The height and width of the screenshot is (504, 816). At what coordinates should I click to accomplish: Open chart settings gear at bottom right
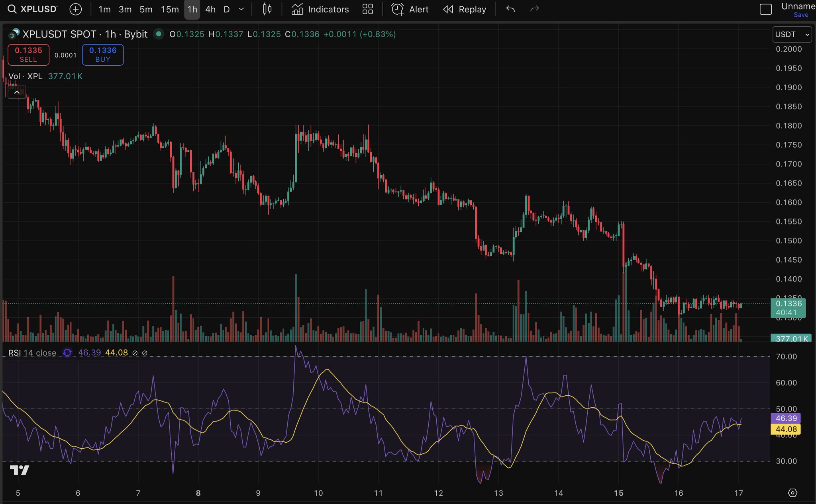[x=792, y=493]
